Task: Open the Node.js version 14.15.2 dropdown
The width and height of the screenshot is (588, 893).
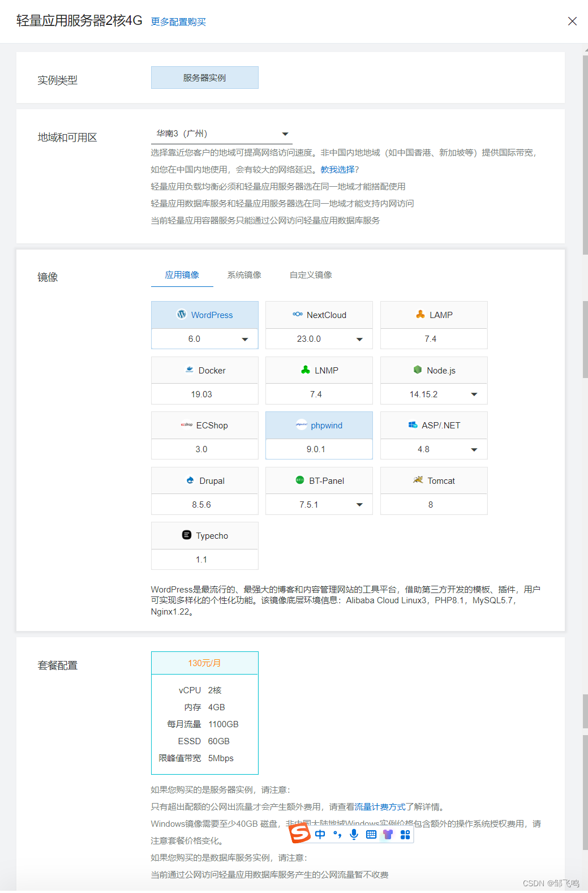Action: [x=434, y=394]
